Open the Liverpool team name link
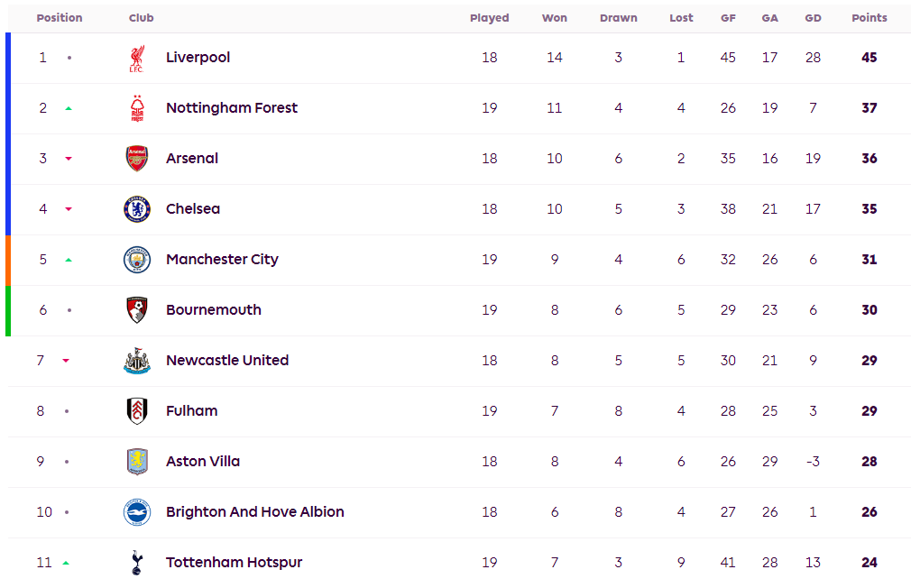 click(x=198, y=58)
